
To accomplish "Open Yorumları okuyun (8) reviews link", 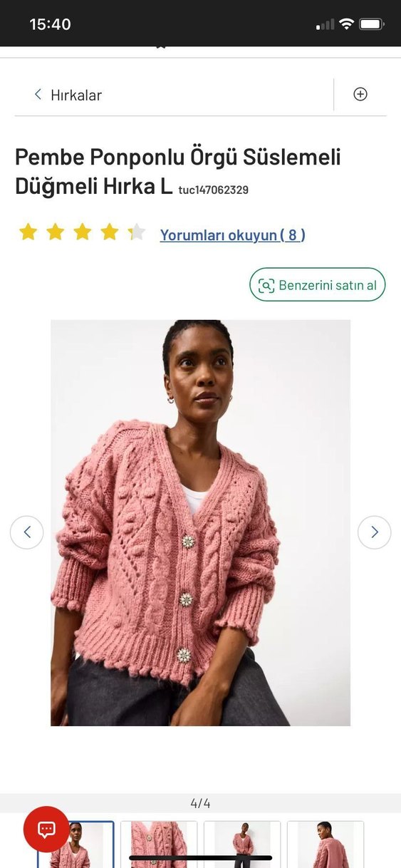I will point(232,234).
